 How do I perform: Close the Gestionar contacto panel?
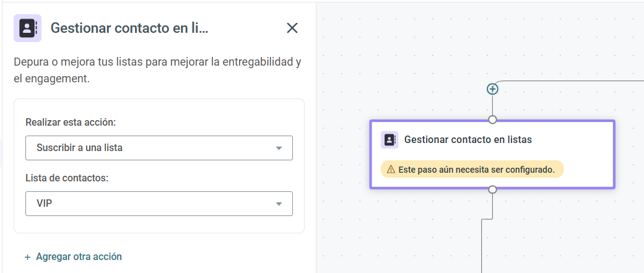(292, 28)
